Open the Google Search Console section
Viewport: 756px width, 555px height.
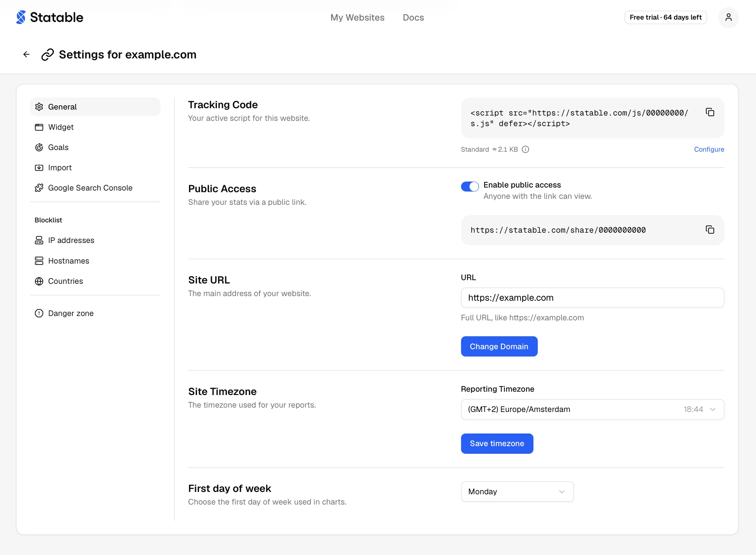click(95, 188)
